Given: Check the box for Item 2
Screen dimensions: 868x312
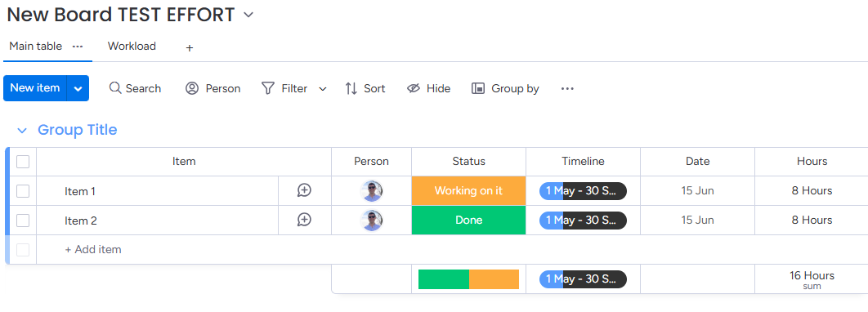Looking at the screenshot, I should 23,221.
